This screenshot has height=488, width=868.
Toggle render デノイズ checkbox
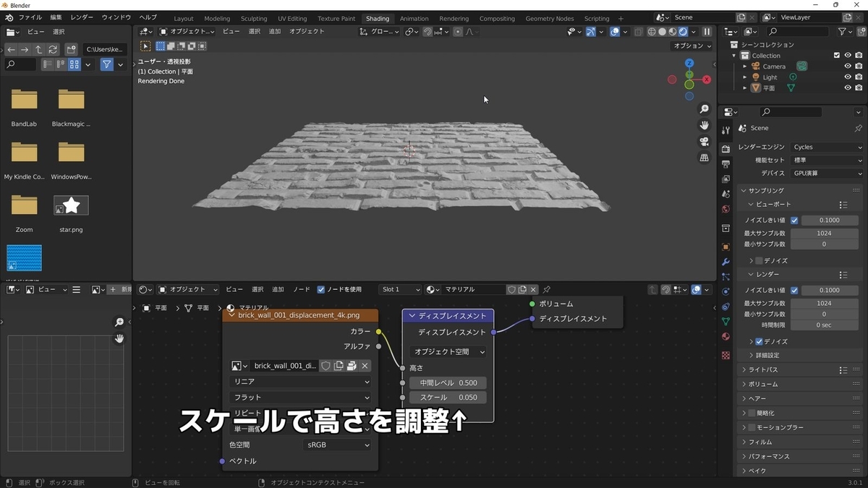(759, 341)
